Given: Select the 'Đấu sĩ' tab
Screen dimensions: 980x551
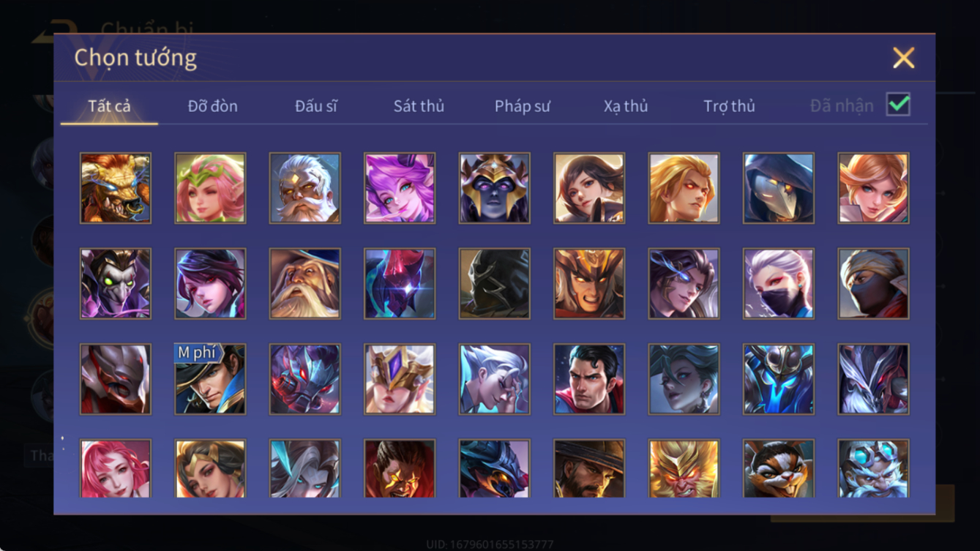Looking at the screenshot, I should (315, 106).
